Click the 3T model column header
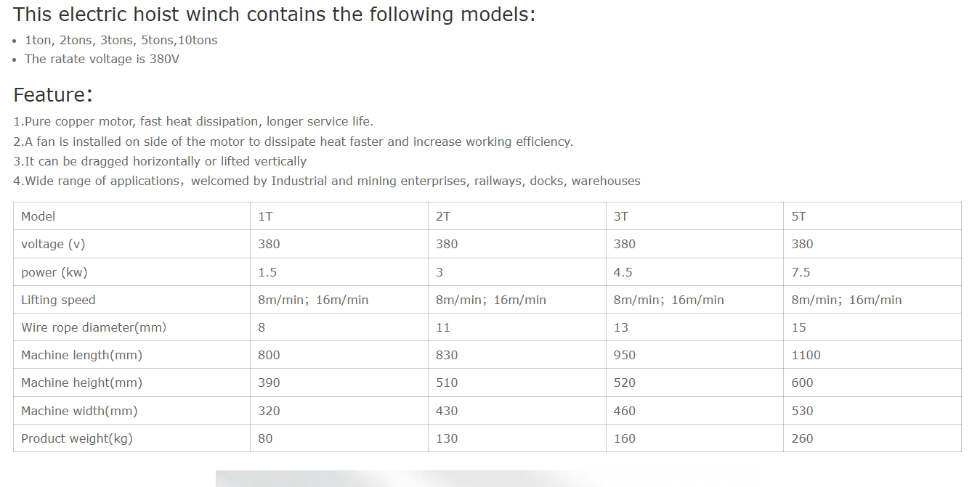 [621, 216]
